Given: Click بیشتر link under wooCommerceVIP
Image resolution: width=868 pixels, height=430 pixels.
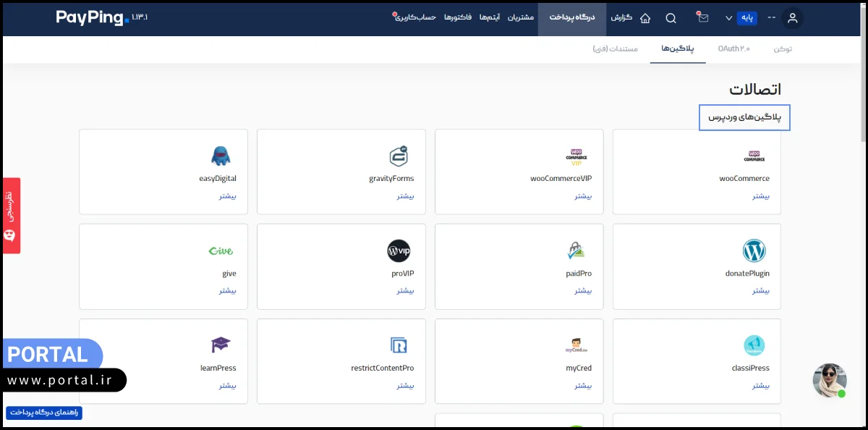Looking at the screenshot, I should point(583,196).
